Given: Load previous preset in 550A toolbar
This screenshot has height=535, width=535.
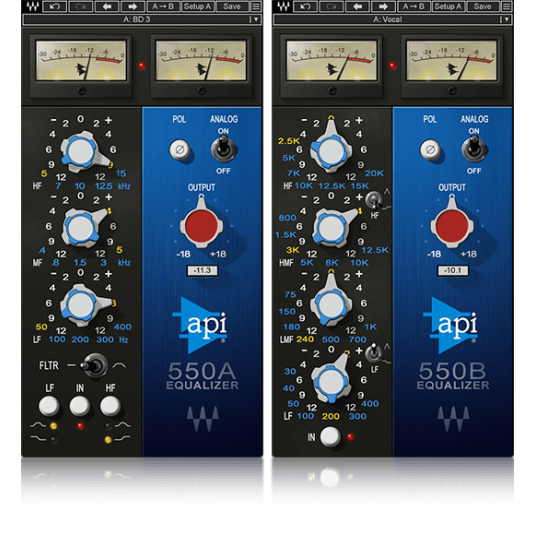Looking at the screenshot, I should click(107, 6).
